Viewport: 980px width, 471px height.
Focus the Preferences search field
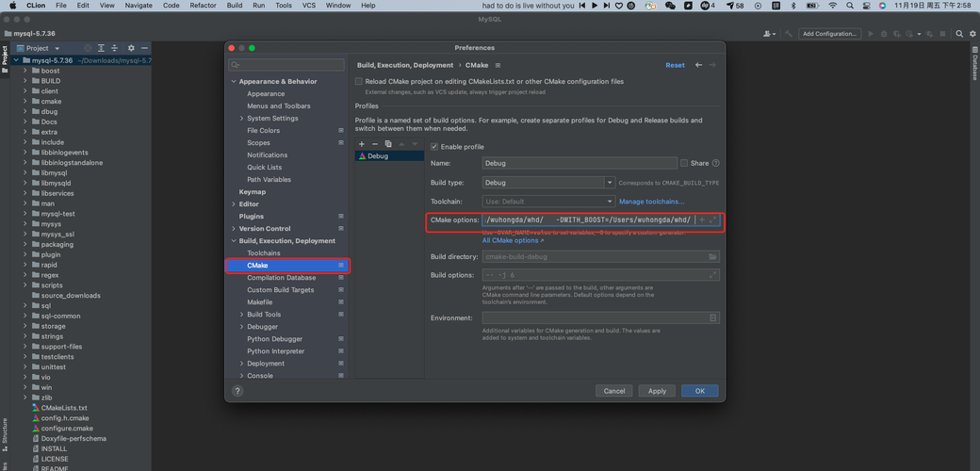pyautogui.click(x=286, y=65)
